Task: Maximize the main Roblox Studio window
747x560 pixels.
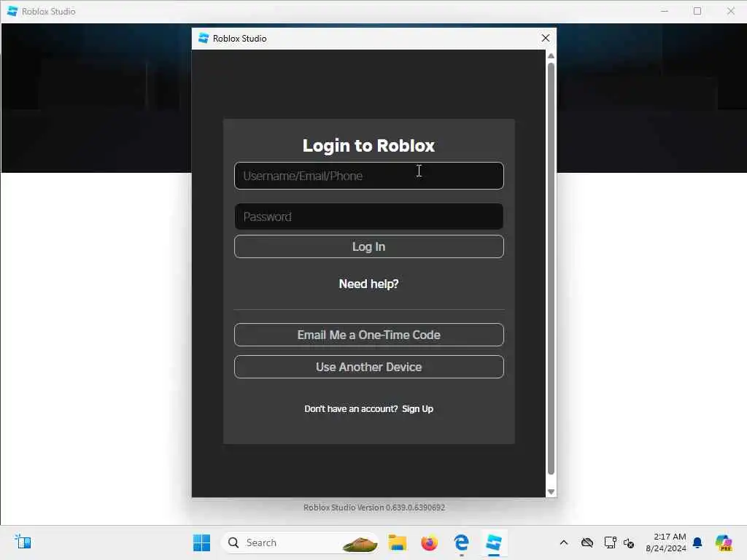Action: click(697, 11)
